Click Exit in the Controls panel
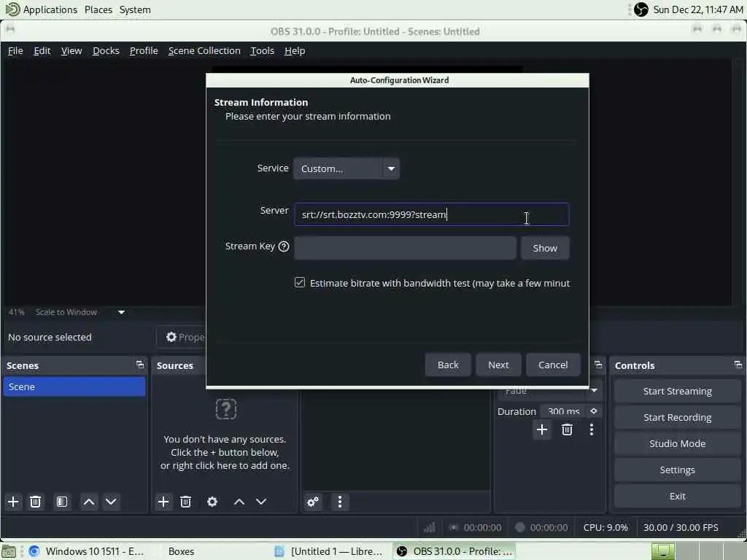The height and width of the screenshot is (560, 747). [x=677, y=496]
